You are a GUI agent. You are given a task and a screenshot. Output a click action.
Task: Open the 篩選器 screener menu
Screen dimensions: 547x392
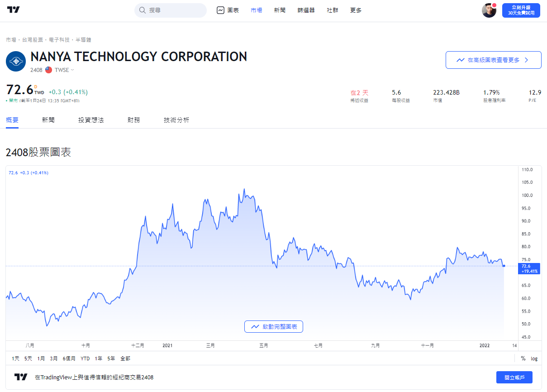(x=306, y=10)
